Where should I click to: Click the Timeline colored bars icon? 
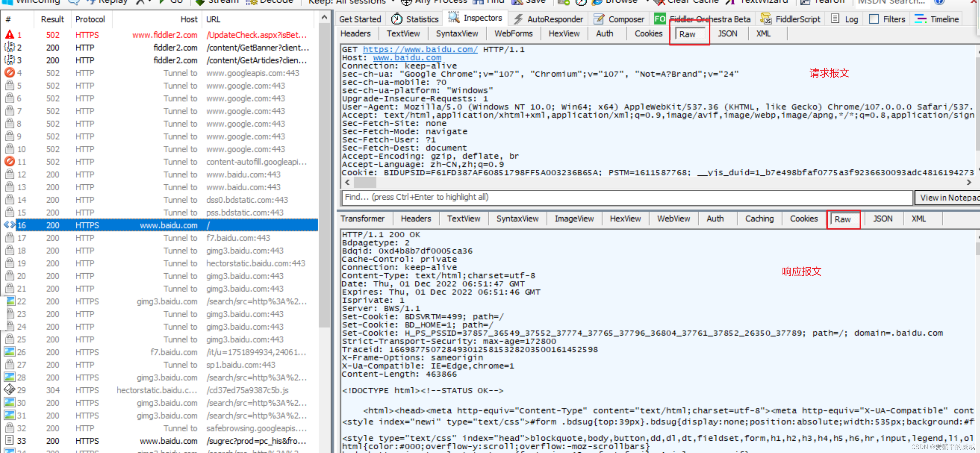[x=920, y=19]
